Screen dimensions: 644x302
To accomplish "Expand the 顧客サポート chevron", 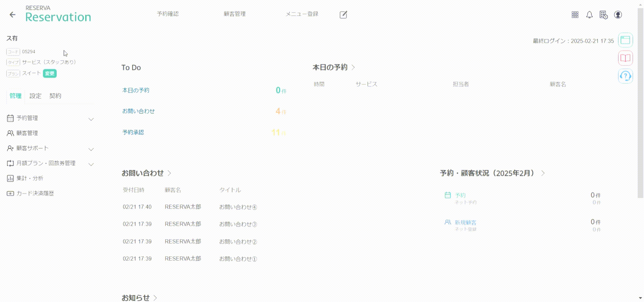I will click(x=91, y=149).
